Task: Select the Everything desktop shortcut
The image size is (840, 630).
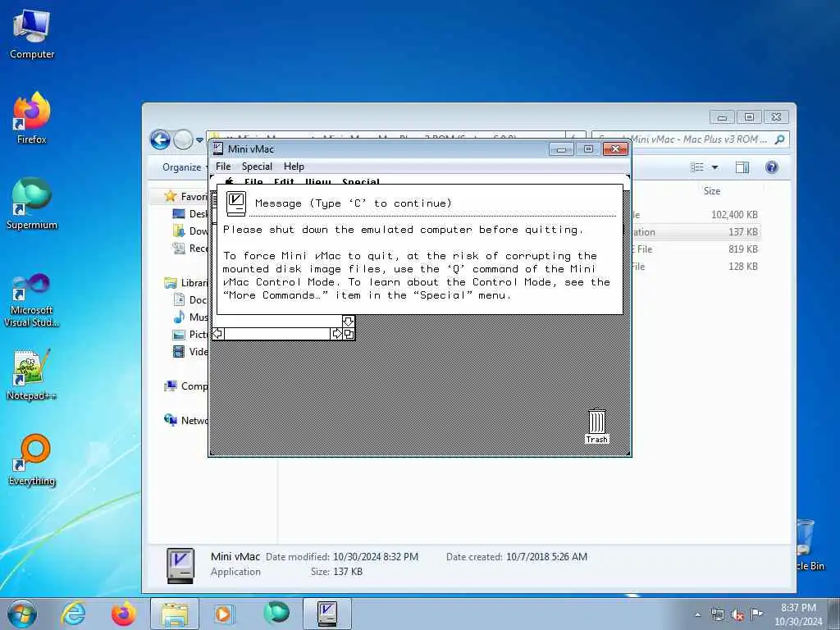Action: [32, 460]
